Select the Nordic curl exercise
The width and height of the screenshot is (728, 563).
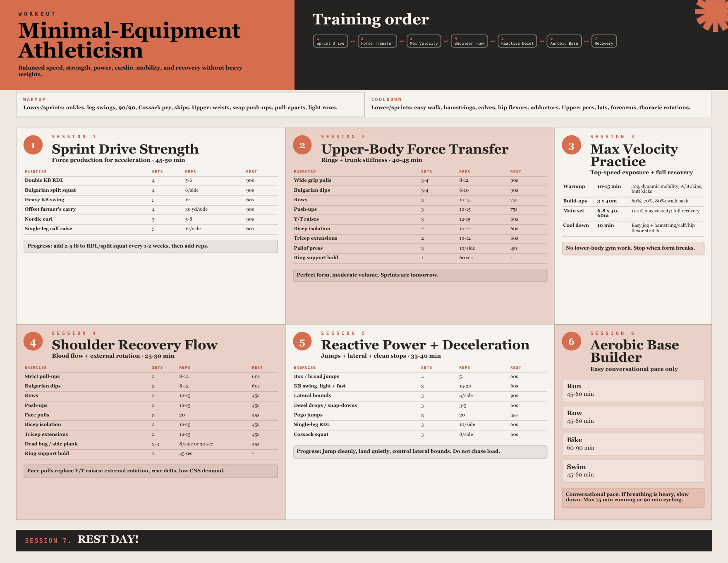(38, 219)
